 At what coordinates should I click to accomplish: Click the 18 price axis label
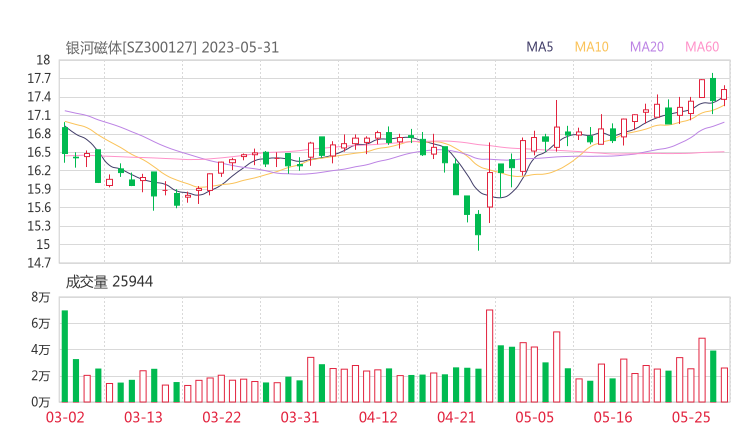pos(43,60)
